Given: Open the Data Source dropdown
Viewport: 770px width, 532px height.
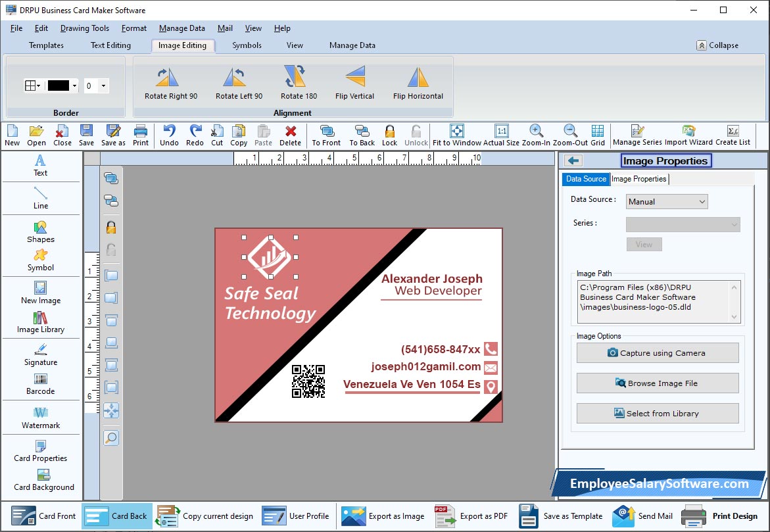Looking at the screenshot, I should tap(667, 202).
